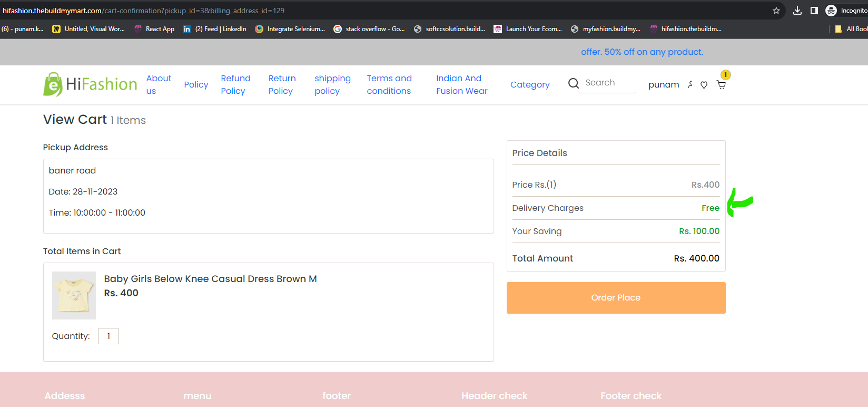868x407 pixels.
Task: Click the baner road address text
Action: [x=72, y=171]
